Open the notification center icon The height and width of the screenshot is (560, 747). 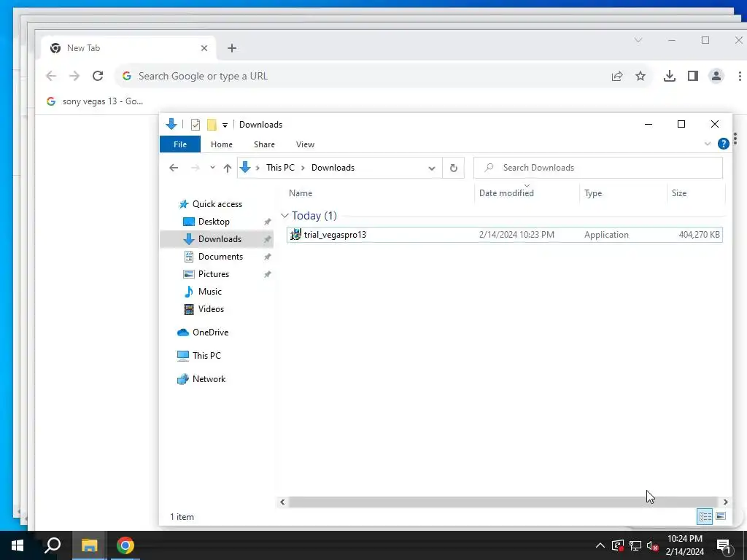coord(723,545)
